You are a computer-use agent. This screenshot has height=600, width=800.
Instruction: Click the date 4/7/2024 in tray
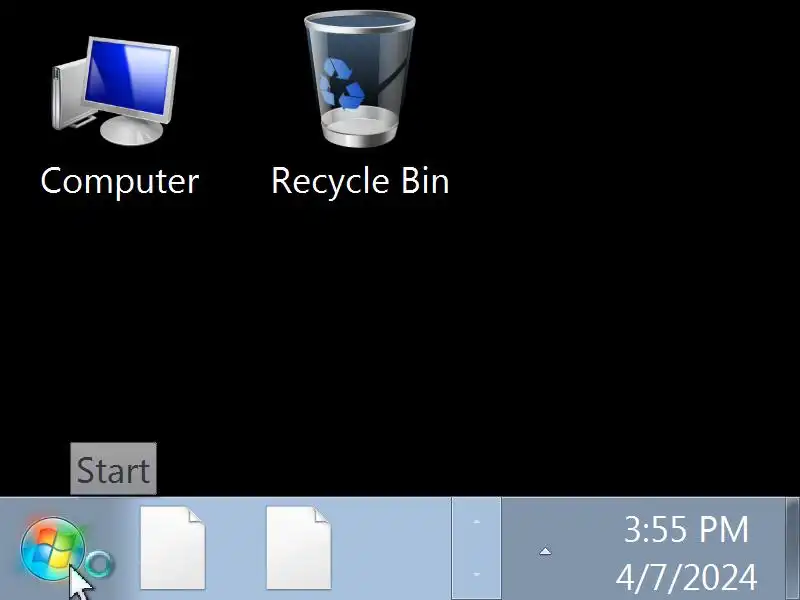tap(686, 577)
